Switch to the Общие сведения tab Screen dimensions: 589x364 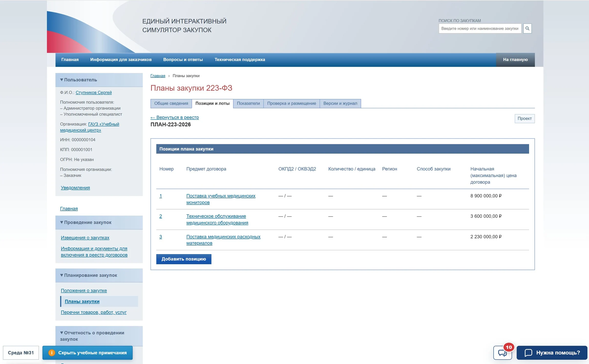pos(171,103)
